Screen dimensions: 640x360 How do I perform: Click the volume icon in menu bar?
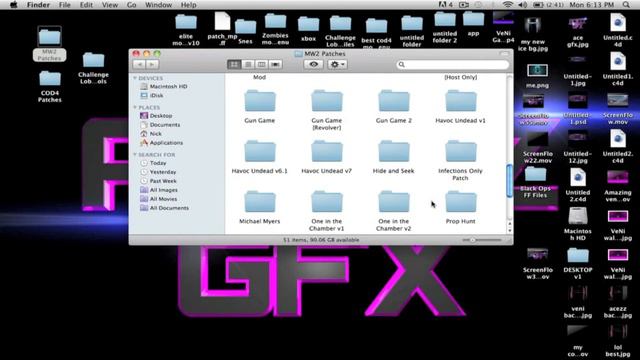coord(522,5)
